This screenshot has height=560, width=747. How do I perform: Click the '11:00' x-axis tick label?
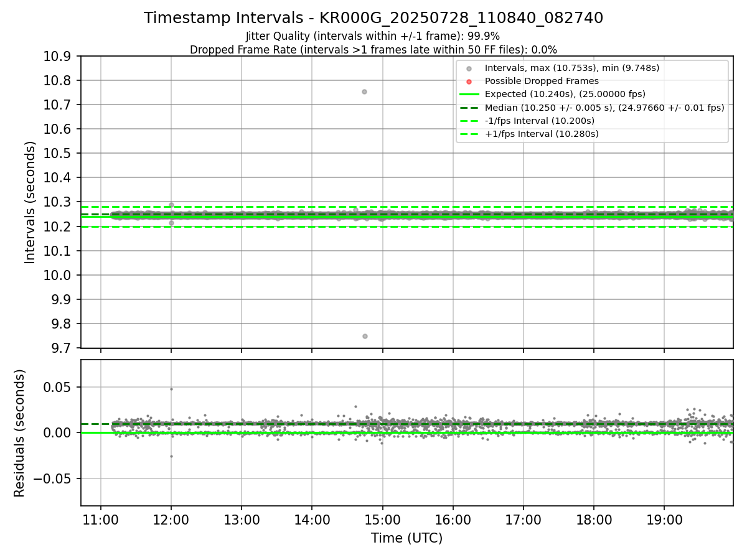tap(101, 520)
